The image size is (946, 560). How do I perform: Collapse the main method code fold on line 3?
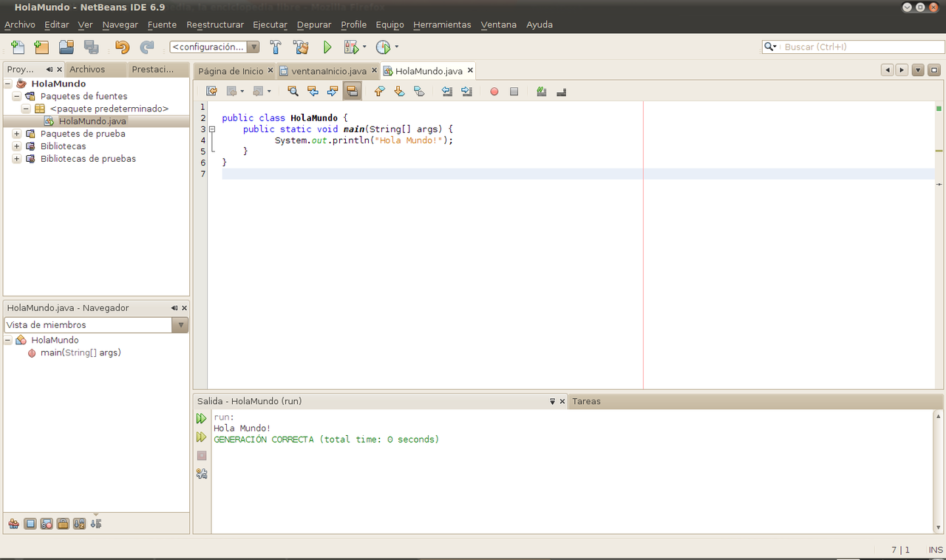[x=212, y=129]
